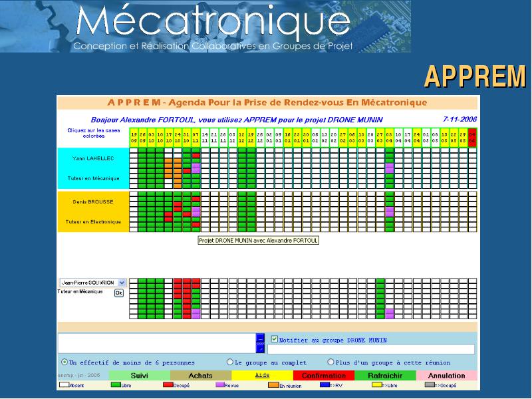Select the 24/04 date column header
The width and height of the screenshot is (532, 399).
point(417,138)
